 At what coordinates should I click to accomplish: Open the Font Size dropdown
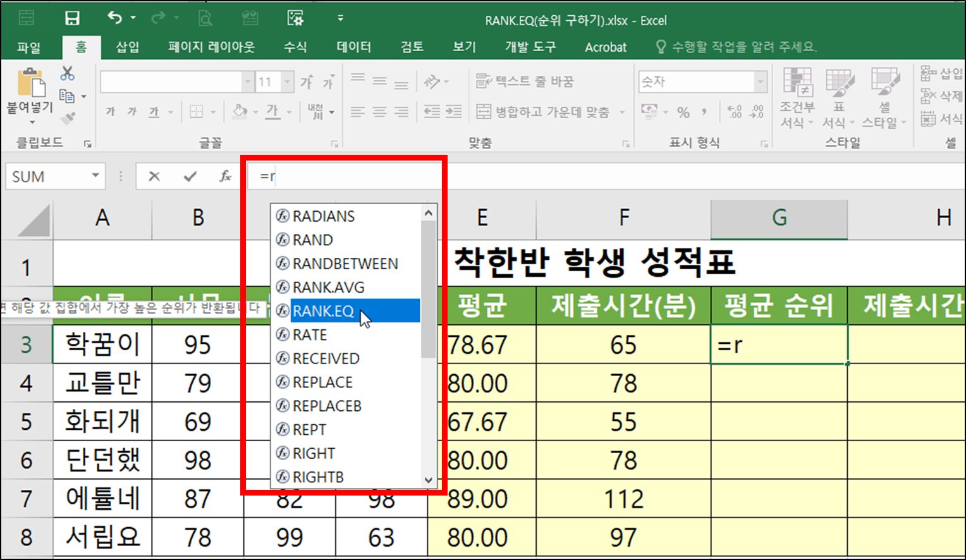[286, 82]
